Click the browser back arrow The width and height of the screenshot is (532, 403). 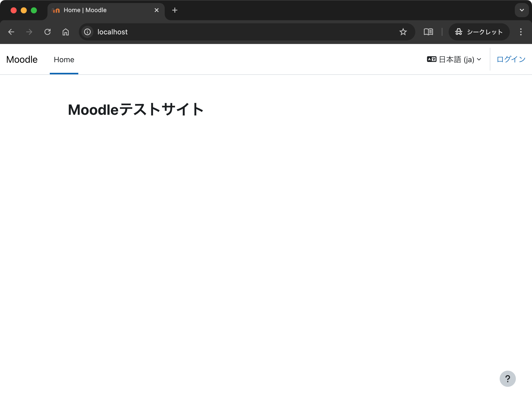(11, 32)
